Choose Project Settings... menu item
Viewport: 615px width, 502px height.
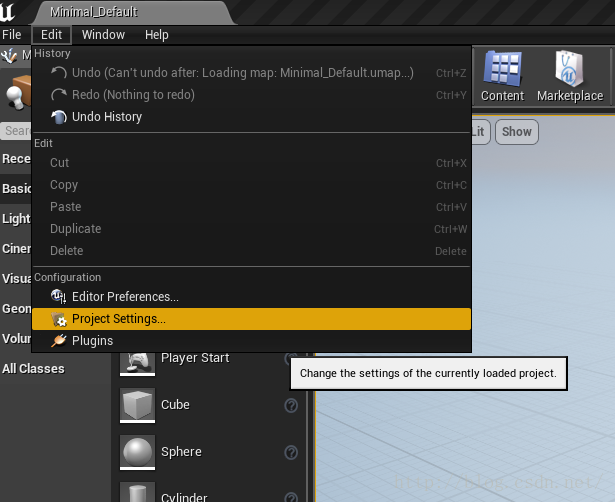pyautogui.click(x=251, y=319)
